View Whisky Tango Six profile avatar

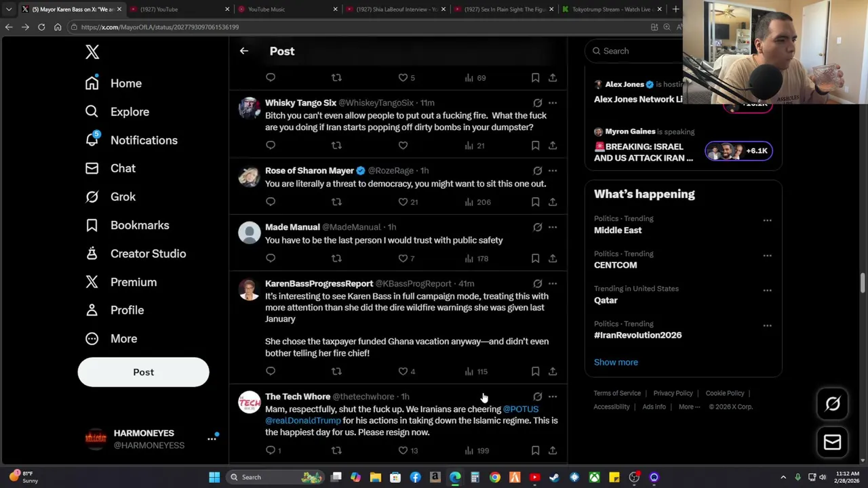coord(249,108)
